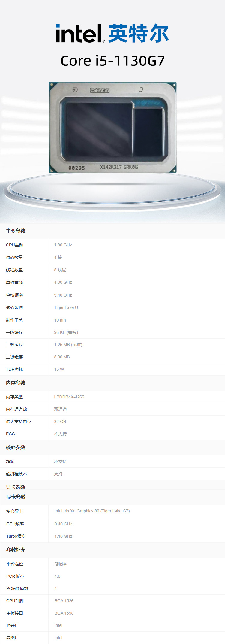Click the 最大支持内存 label
This screenshot has width=225, height=644.
(19, 422)
